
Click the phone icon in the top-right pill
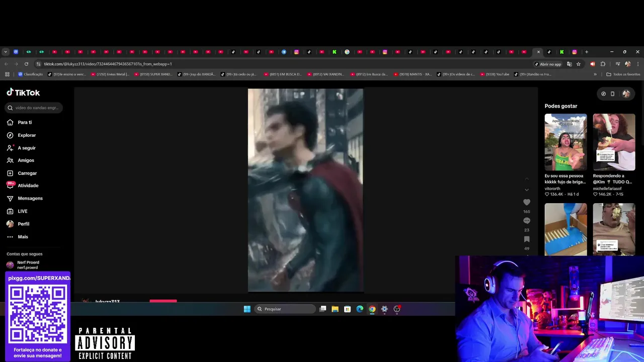point(612,94)
